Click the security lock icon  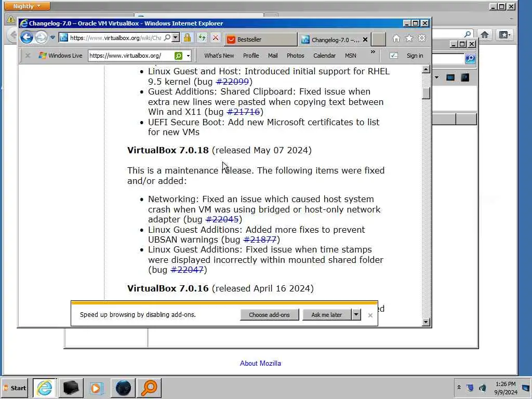(x=187, y=37)
